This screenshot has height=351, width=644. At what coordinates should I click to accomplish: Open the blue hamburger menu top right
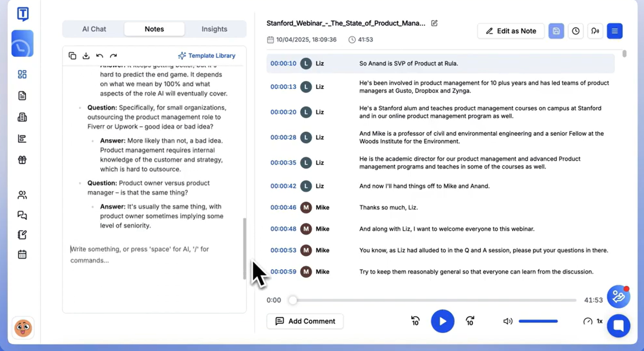615,31
